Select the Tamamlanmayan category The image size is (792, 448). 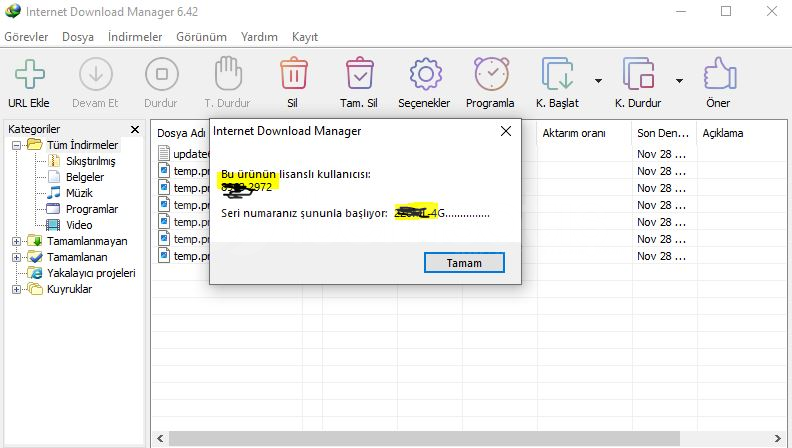click(x=87, y=241)
